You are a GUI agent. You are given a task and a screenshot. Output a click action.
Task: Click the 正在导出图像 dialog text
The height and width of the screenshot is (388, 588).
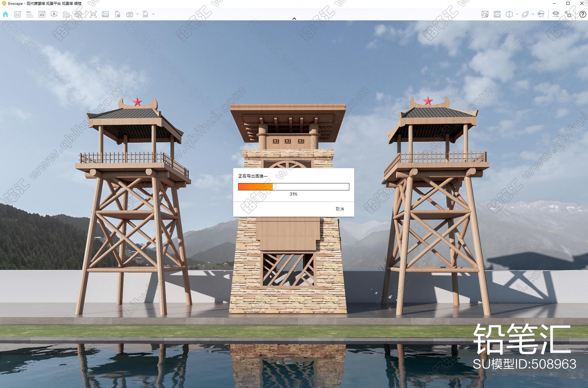[253, 176]
